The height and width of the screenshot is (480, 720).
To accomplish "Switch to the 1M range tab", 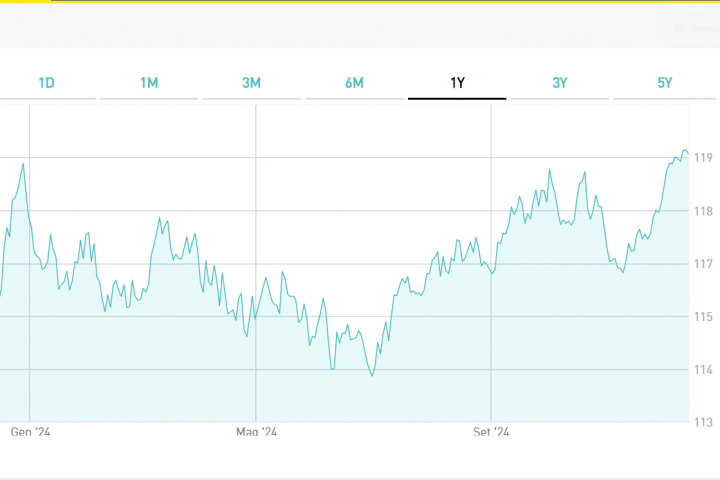I will 149,83.
